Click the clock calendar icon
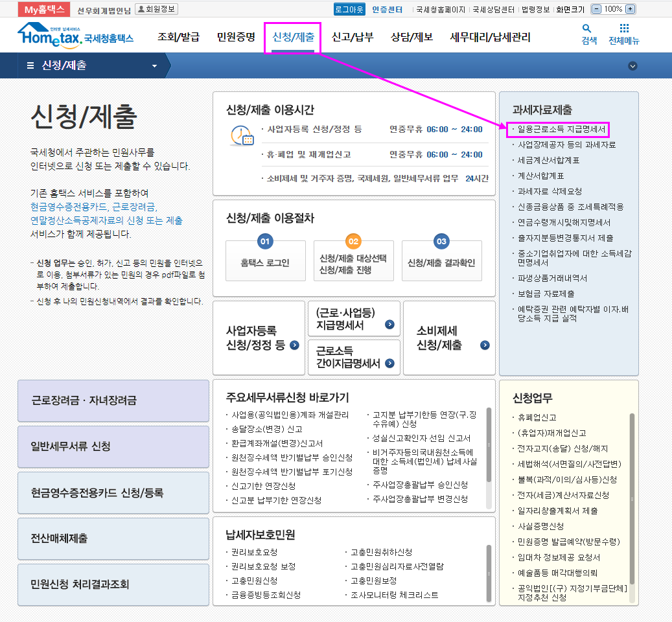672x622 pixels. pyautogui.click(x=242, y=135)
